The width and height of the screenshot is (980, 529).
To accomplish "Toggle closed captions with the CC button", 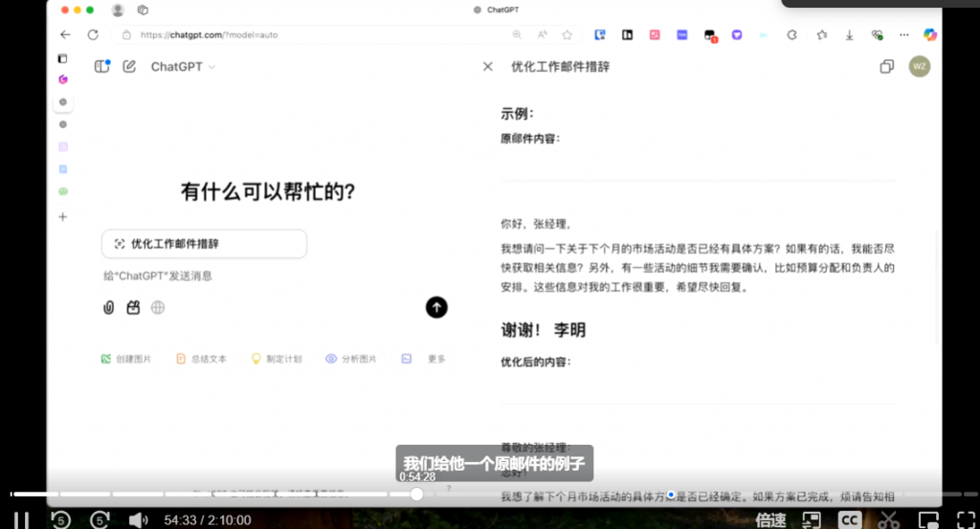I will pos(849,520).
